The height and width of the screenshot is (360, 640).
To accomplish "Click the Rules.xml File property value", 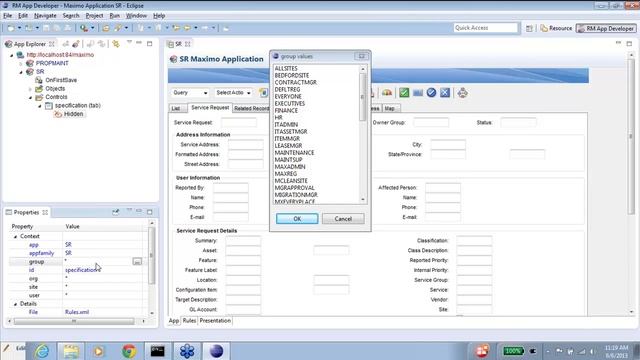I will 77,312.
